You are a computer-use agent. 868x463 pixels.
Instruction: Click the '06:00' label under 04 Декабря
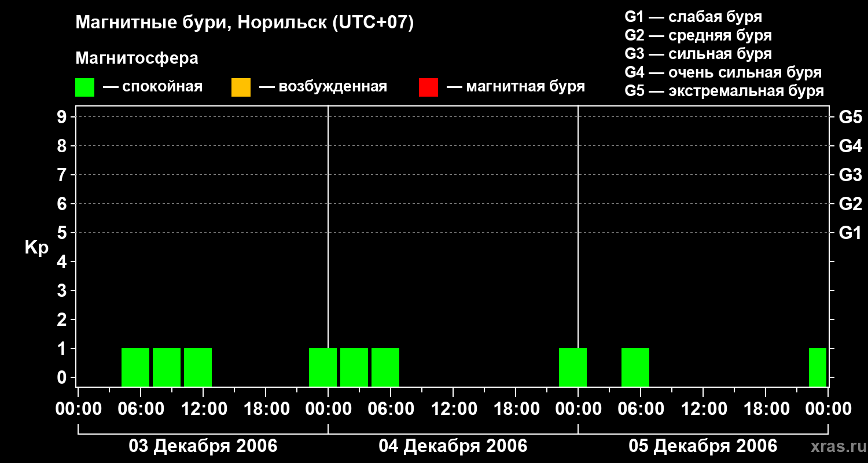(391, 409)
